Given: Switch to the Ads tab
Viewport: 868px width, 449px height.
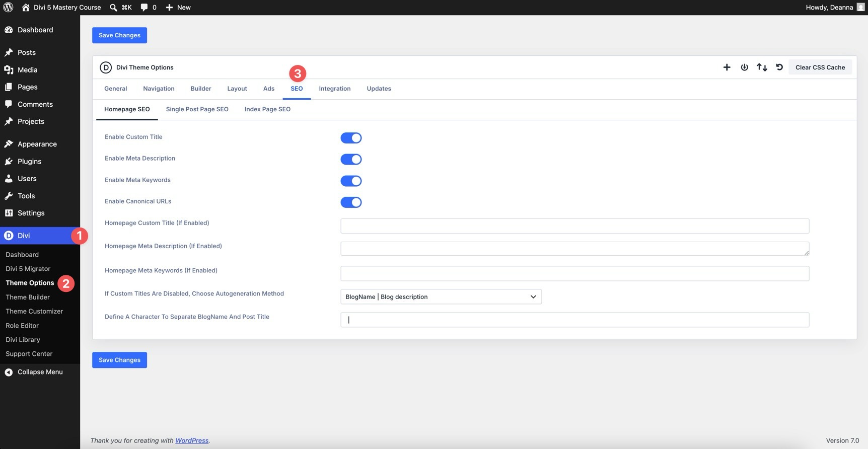Looking at the screenshot, I should point(269,89).
